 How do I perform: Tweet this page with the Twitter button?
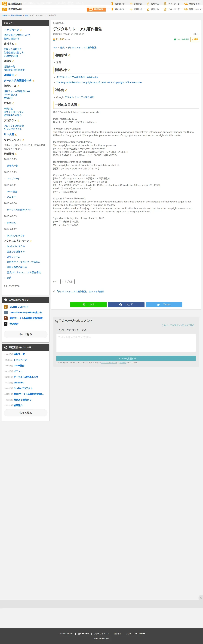pos(164,304)
